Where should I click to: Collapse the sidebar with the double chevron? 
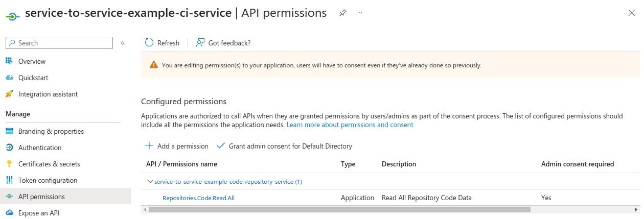pyautogui.click(x=123, y=43)
